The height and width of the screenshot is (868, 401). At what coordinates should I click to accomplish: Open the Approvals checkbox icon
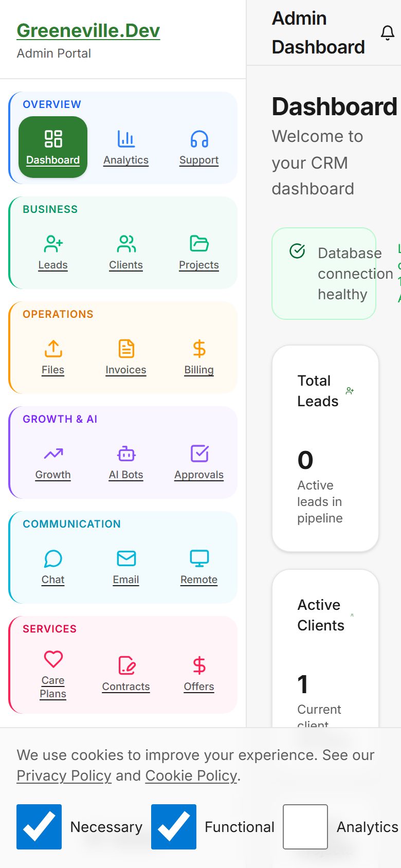point(199,454)
